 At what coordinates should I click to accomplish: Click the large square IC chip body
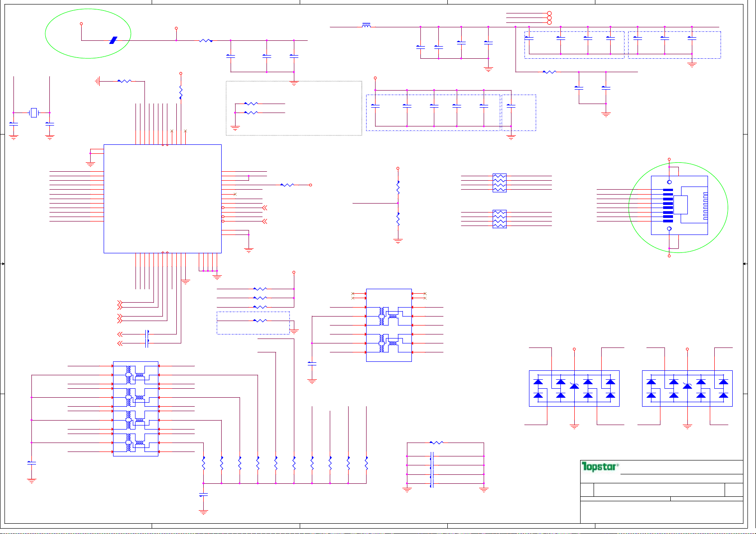[162, 199]
